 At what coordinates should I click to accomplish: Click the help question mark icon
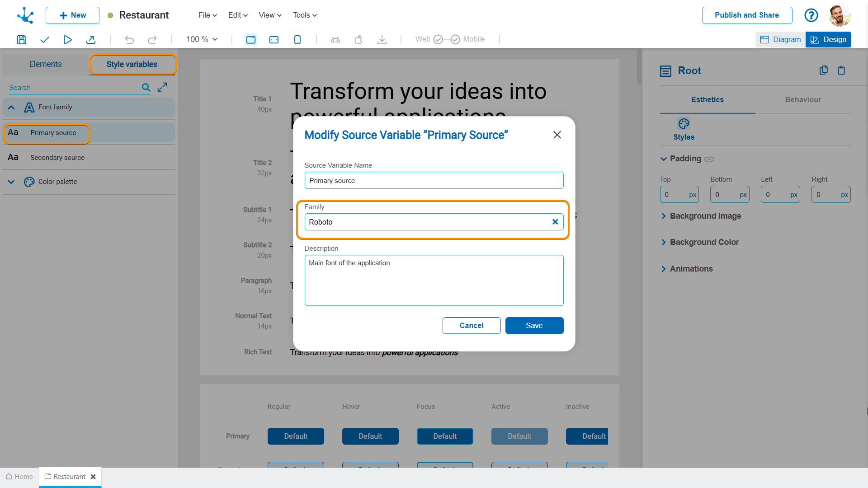(x=811, y=15)
